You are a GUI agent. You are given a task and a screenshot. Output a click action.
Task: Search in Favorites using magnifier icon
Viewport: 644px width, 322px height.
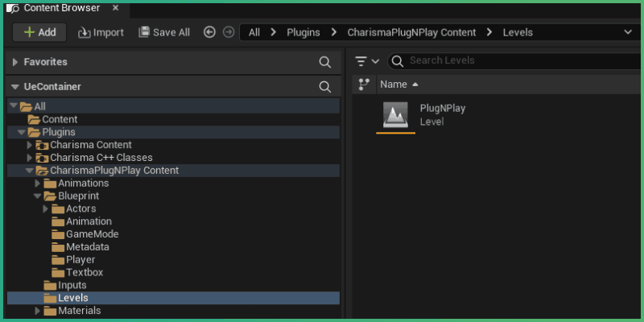(325, 62)
